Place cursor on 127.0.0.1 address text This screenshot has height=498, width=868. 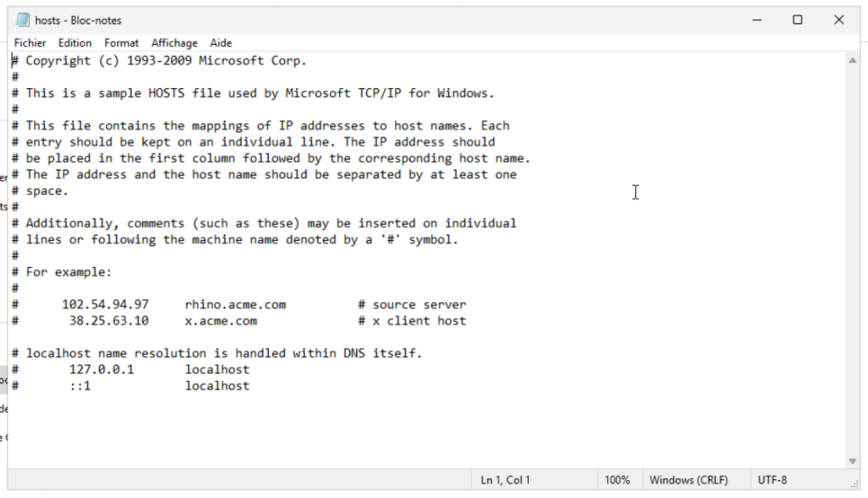(x=102, y=370)
